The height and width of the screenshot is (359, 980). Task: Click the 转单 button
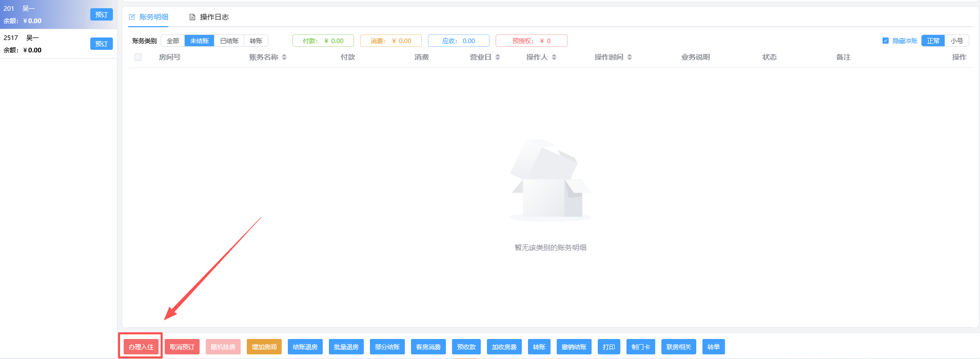pyautogui.click(x=714, y=347)
